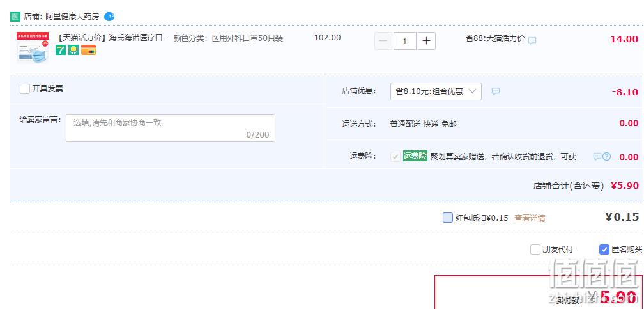
Task: Enable the 红包抵扣¥0.15 checkbox
Action: point(448,218)
